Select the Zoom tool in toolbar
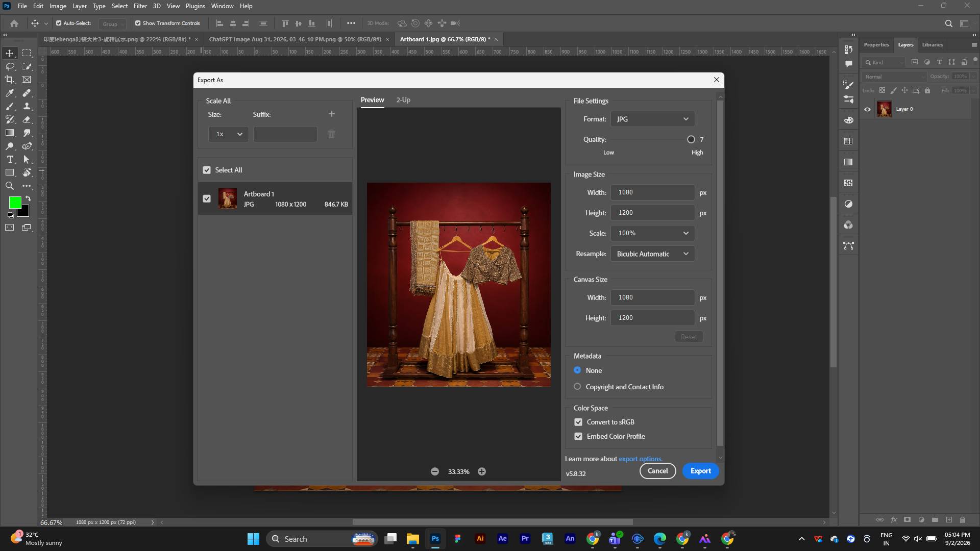The image size is (980, 551). pyautogui.click(x=10, y=186)
